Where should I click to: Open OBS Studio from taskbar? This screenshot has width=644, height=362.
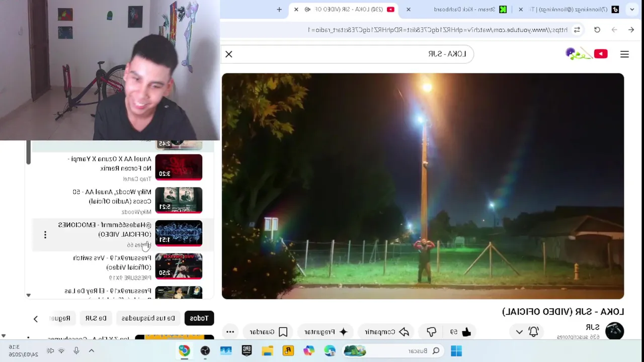(x=205, y=351)
